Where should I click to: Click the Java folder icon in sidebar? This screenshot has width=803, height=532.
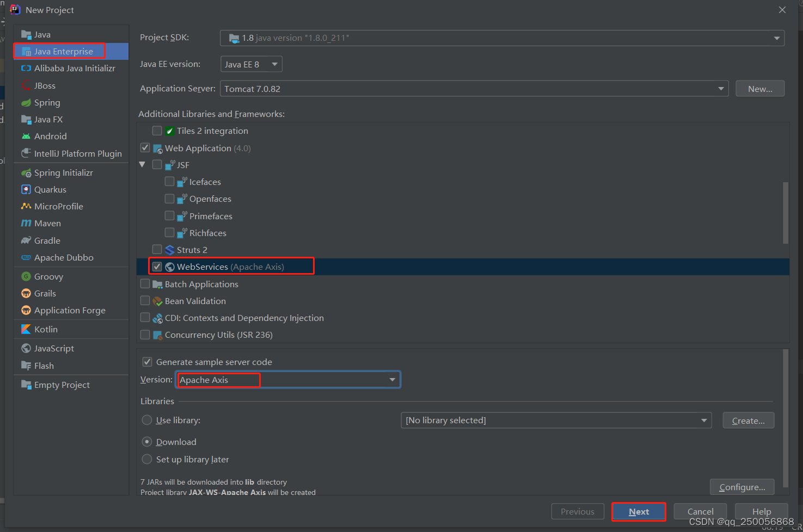(26, 34)
